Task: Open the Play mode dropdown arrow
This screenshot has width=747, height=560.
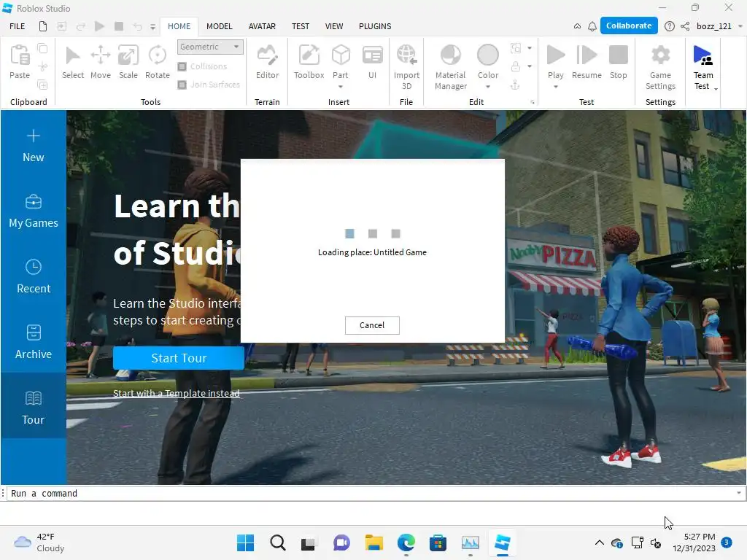Action: coord(555,87)
